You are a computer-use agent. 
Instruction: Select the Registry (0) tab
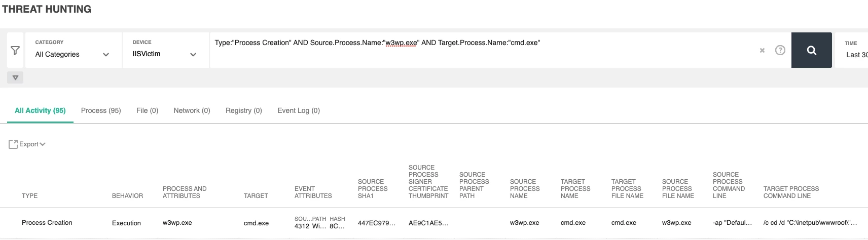click(244, 110)
